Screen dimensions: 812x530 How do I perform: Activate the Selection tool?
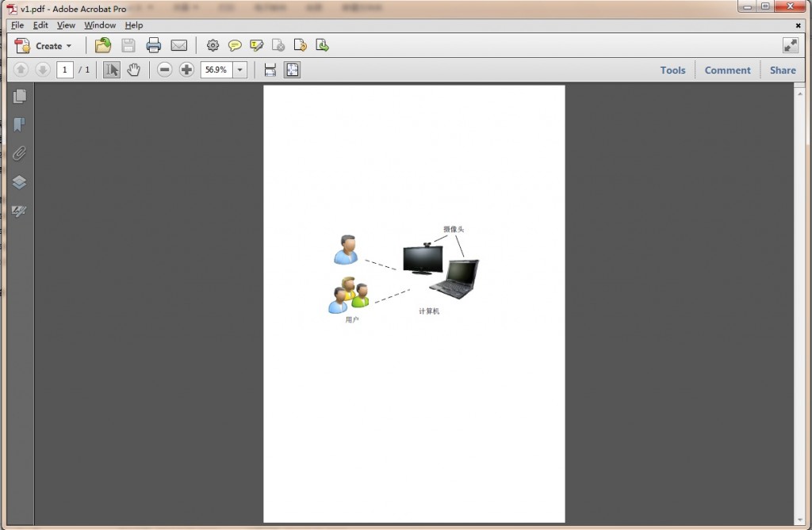112,70
